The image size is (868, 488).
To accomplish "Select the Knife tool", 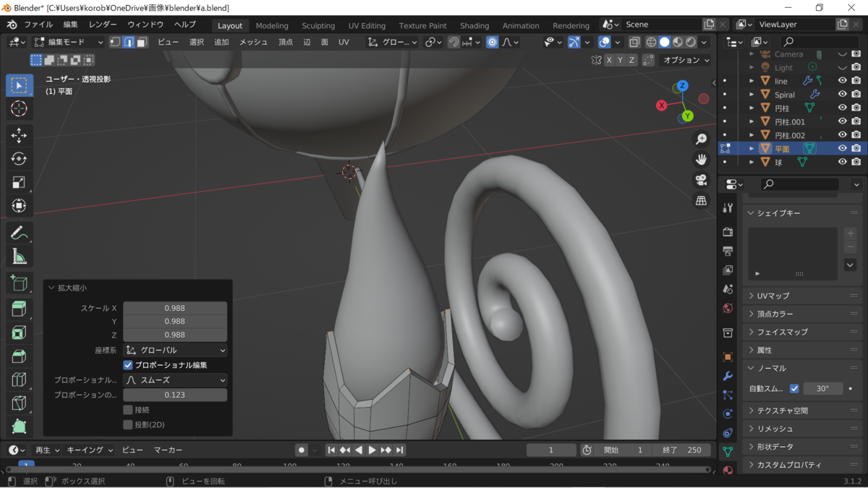I will pyautogui.click(x=20, y=403).
